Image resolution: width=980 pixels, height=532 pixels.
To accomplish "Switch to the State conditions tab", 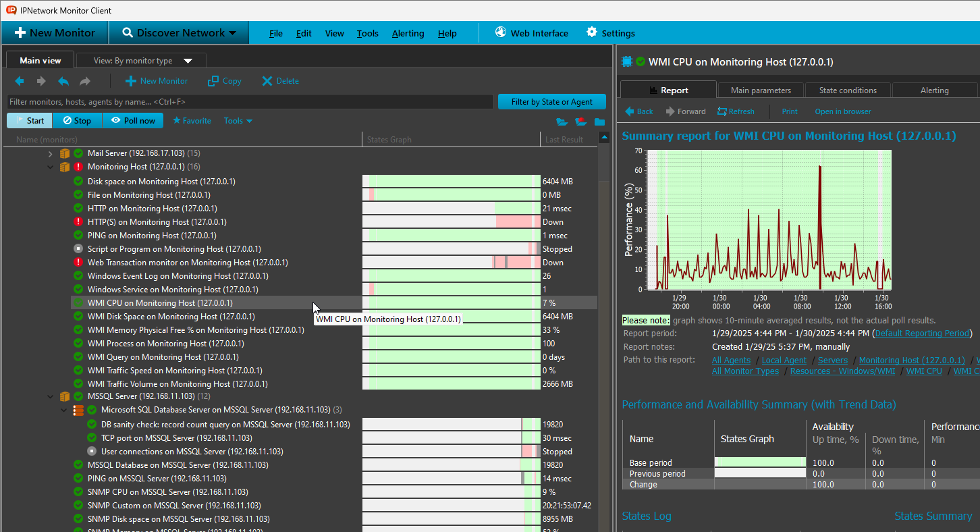I will 847,90.
